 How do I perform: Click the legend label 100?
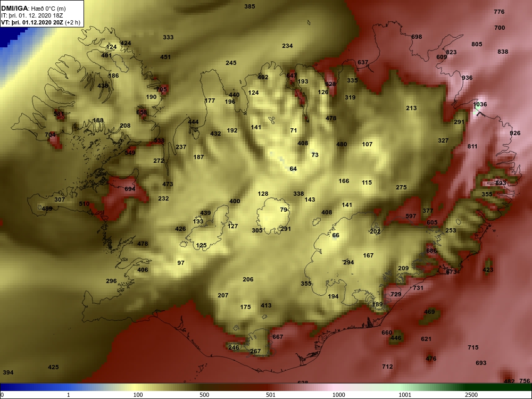(138, 395)
